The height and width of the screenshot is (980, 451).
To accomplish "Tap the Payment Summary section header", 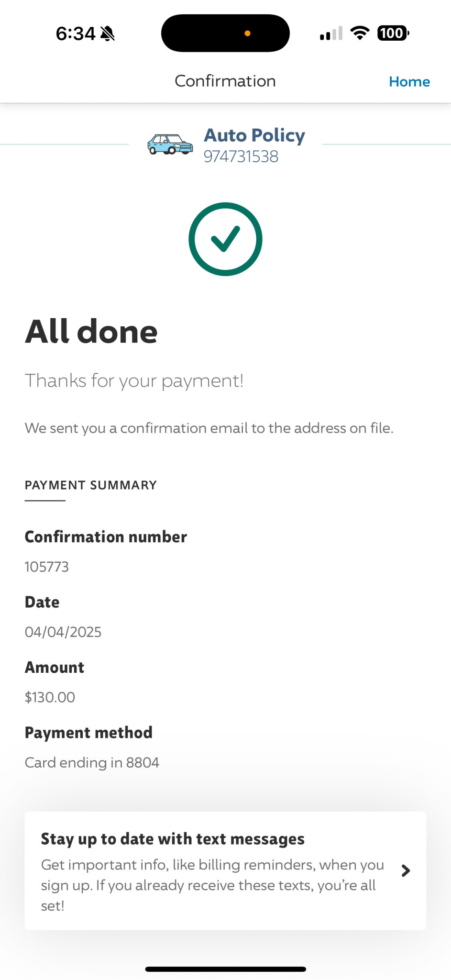I will (x=91, y=485).
